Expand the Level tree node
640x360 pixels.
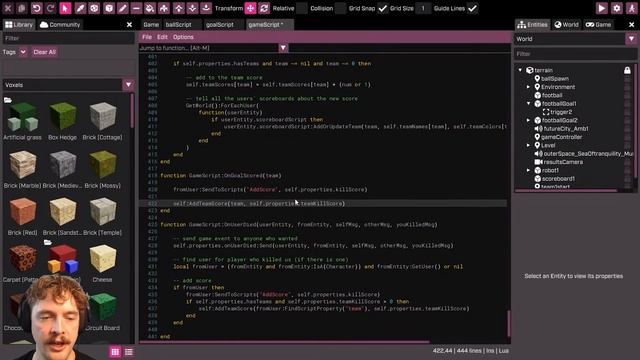(529, 145)
